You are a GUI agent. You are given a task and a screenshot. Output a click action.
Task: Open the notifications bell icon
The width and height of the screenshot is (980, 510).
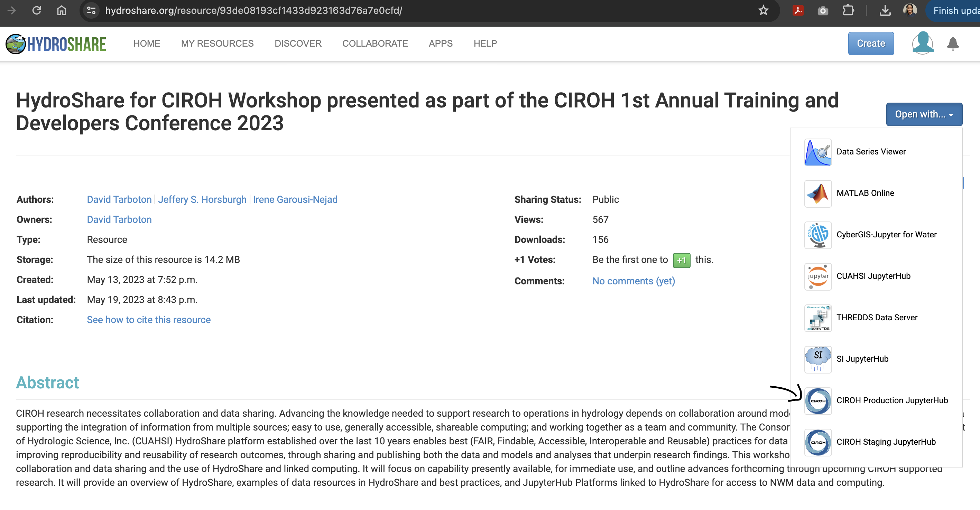[x=953, y=44]
